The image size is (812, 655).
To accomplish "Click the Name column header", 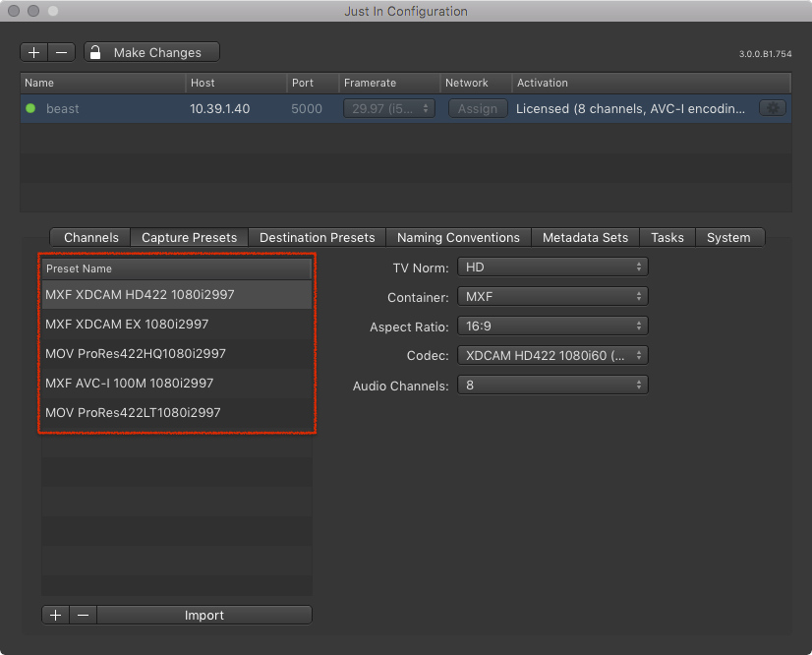I will [x=102, y=83].
